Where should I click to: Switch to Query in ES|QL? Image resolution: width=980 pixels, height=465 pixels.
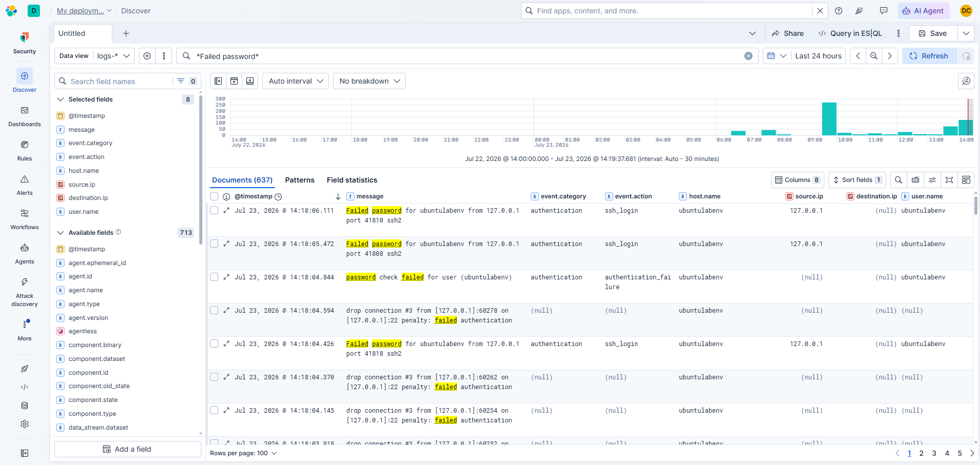click(850, 33)
